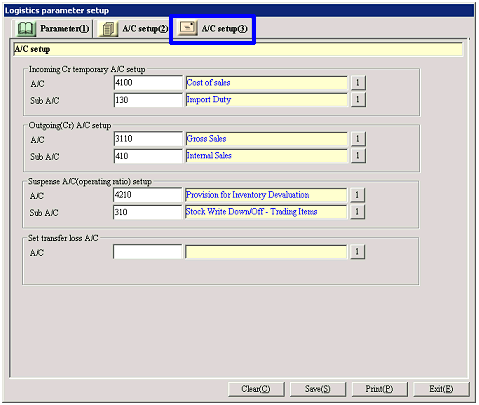
Task: Select the A/C setup(2) documents icon
Action: pos(108,29)
